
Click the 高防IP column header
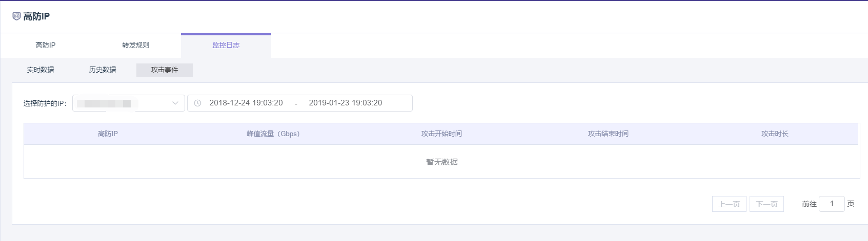tap(108, 134)
